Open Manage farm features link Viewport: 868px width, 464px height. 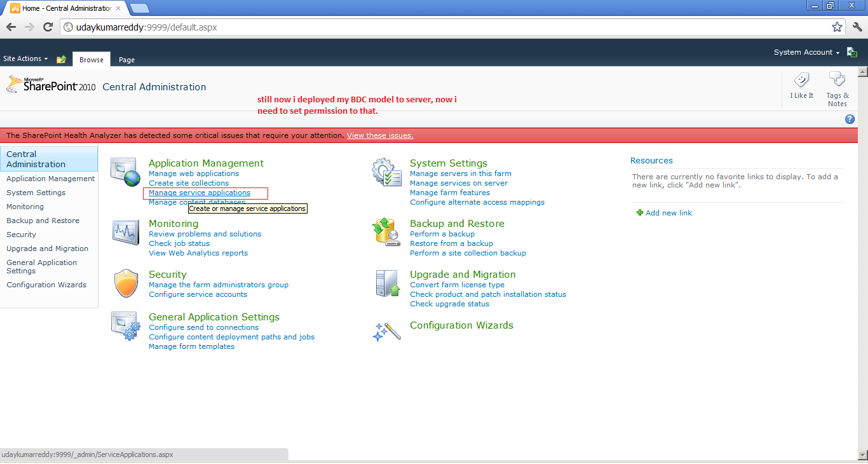(x=450, y=193)
